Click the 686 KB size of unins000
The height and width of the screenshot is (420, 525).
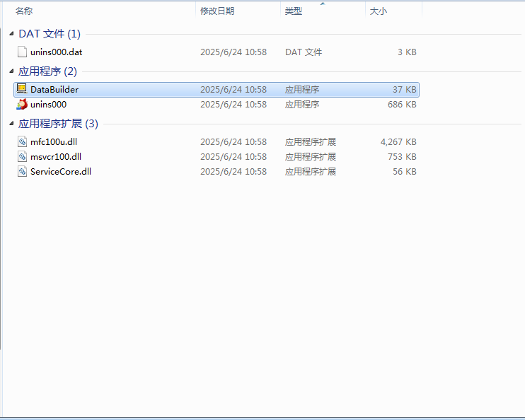(402, 104)
